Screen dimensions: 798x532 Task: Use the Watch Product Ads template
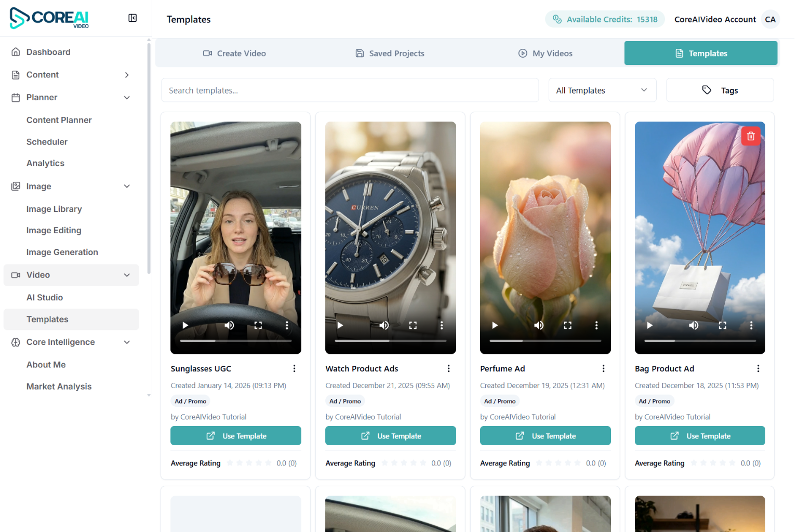[x=390, y=436]
